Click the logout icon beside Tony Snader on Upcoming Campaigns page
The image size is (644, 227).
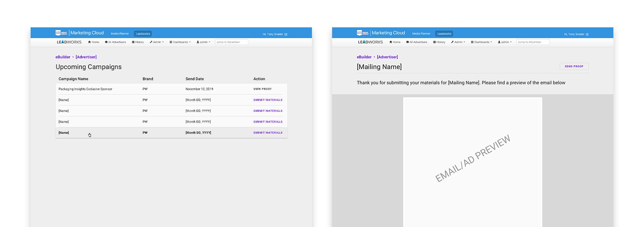coord(286,34)
